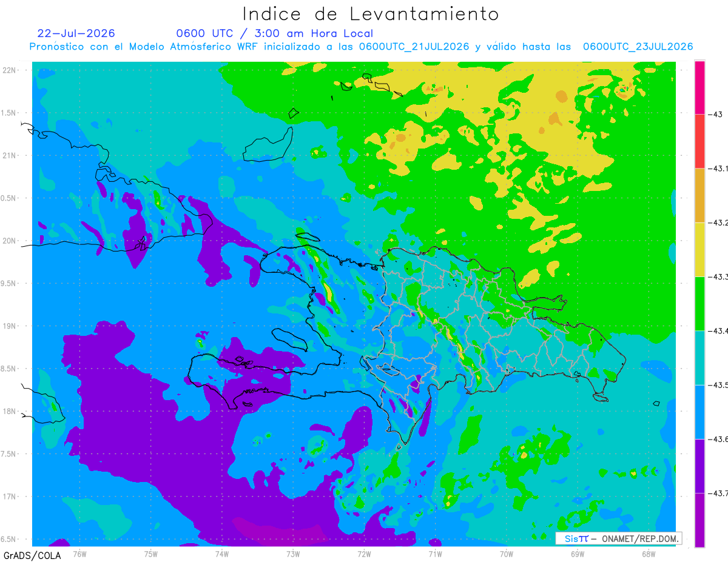Click the '22N' latitude label
This screenshot has height=562, width=728.
tap(9, 70)
